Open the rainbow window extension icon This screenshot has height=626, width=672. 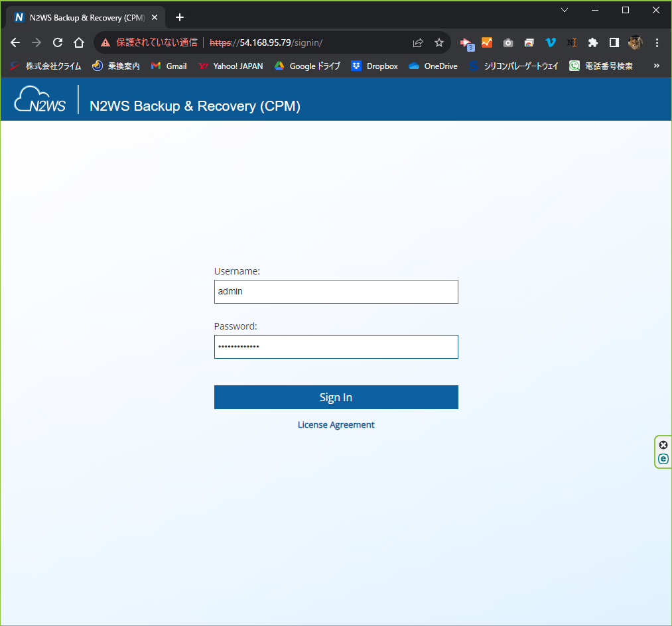pyautogui.click(x=529, y=42)
